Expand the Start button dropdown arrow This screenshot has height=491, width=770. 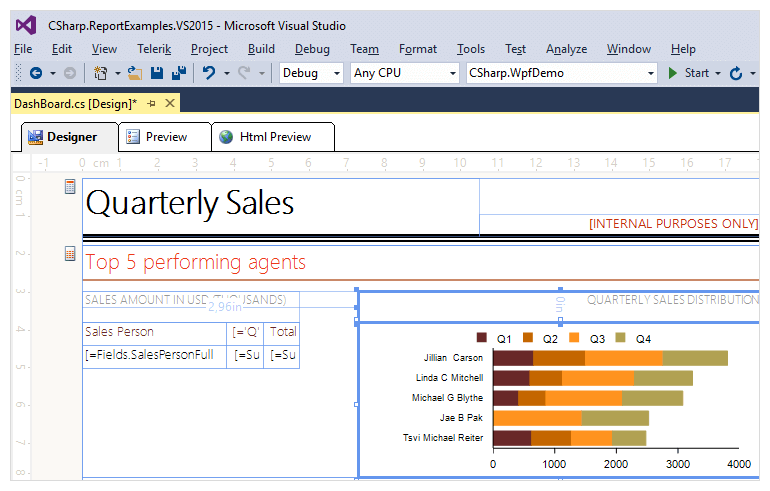717,73
